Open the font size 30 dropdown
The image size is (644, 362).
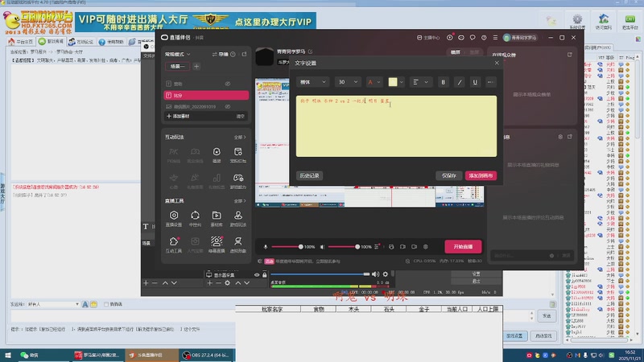click(348, 82)
